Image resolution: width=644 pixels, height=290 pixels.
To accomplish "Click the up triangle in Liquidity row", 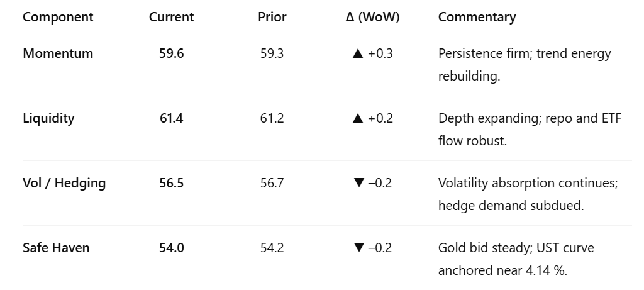I will [358, 118].
